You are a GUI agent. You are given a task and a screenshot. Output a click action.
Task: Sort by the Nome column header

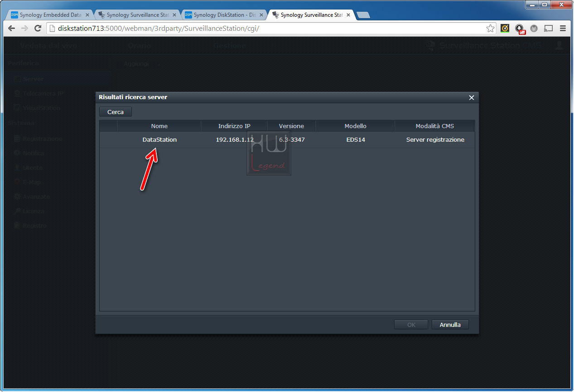tap(159, 126)
